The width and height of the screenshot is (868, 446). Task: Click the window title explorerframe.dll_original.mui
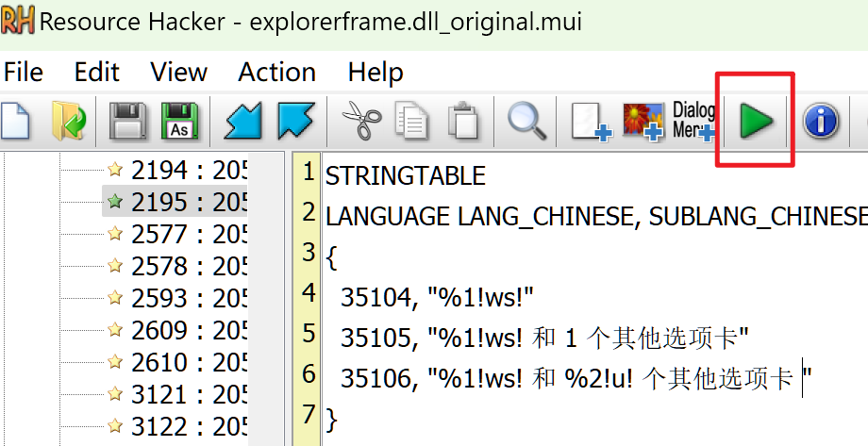click(x=416, y=22)
